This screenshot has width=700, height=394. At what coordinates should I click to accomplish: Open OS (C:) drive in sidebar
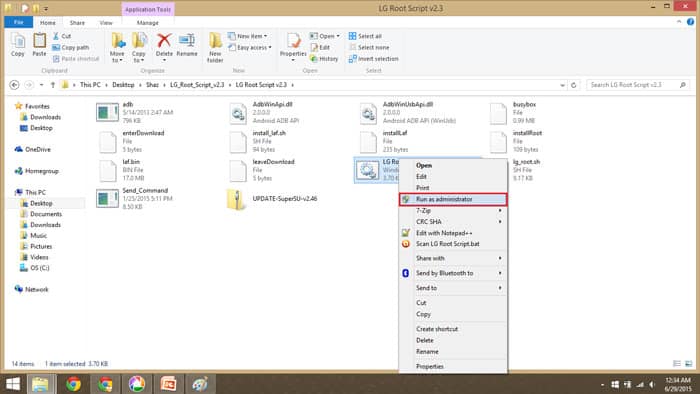tap(35, 268)
